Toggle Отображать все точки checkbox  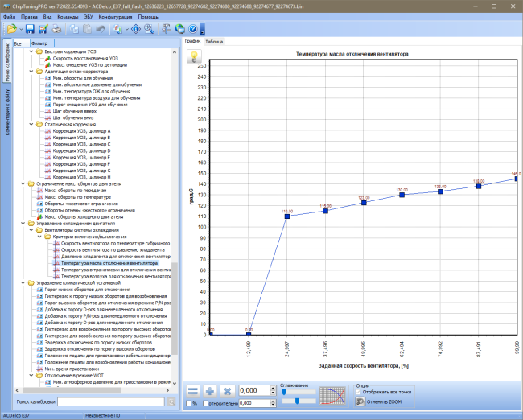[x=358, y=392]
